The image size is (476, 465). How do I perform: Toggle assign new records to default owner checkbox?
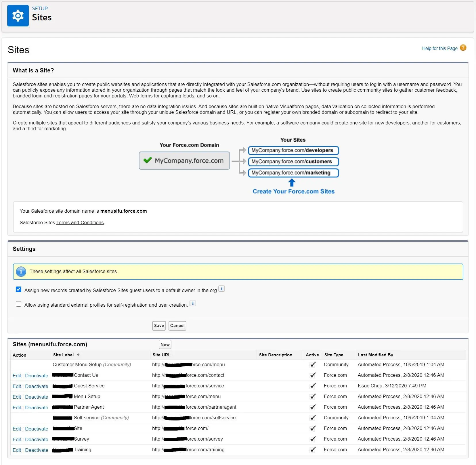[x=18, y=289]
